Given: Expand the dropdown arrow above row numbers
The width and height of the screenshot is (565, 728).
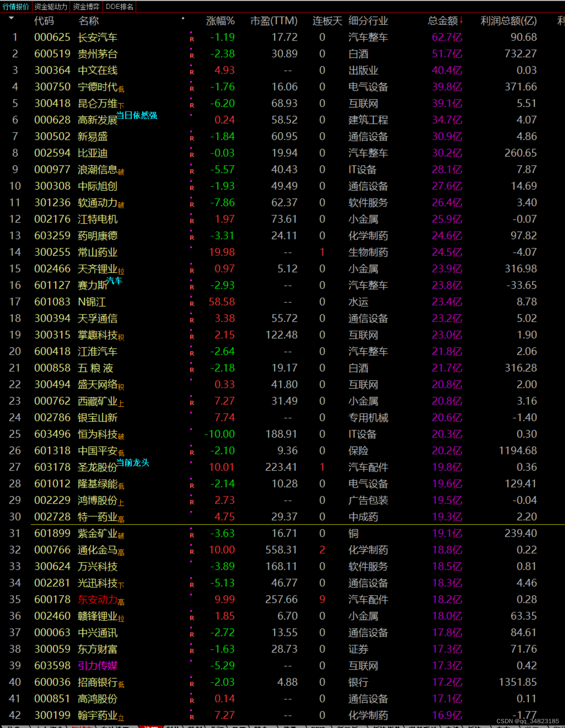Looking at the screenshot, I should [x=11, y=18].
